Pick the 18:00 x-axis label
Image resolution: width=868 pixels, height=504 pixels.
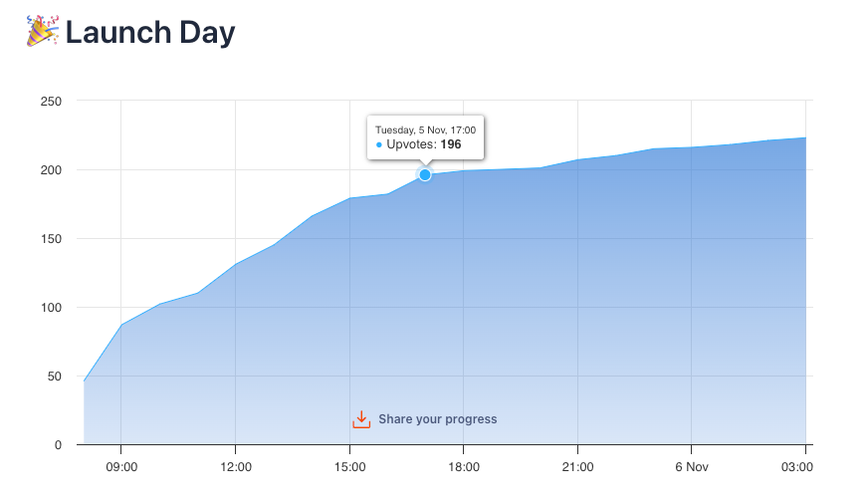(x=464, y=466)
